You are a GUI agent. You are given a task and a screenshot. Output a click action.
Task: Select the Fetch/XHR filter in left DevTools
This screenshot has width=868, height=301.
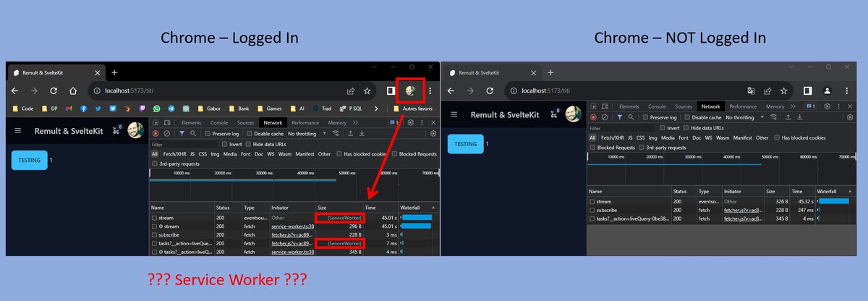(176, 154)
